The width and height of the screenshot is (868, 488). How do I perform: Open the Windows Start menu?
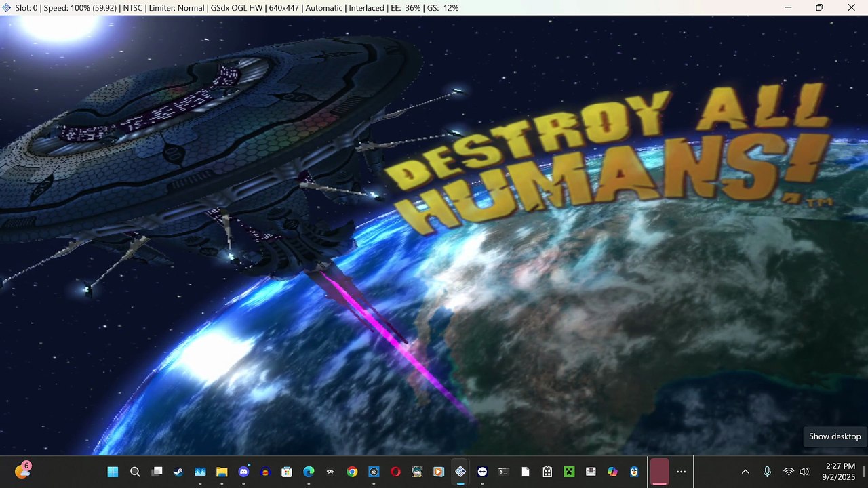click(x=113, y=472)
